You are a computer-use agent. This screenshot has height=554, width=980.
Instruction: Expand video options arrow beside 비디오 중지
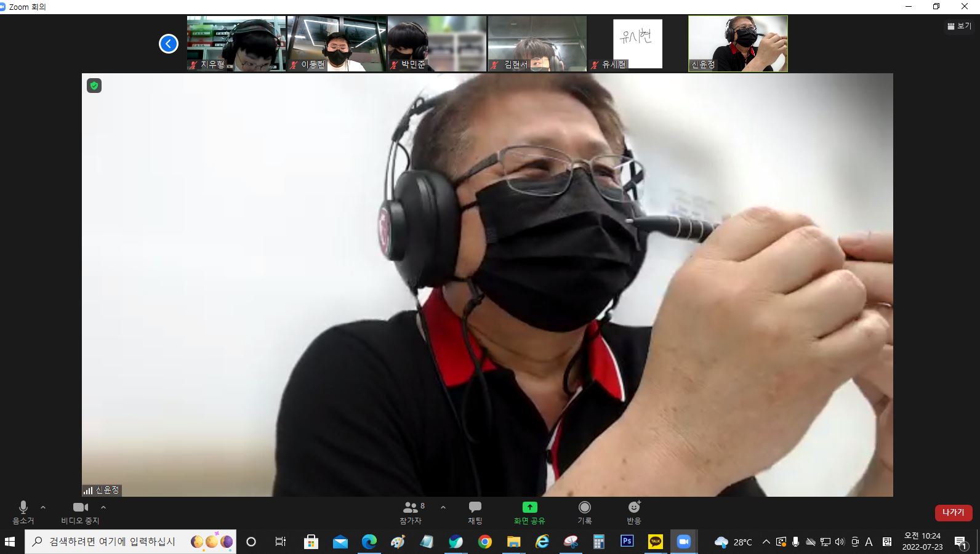pos(103,507)
